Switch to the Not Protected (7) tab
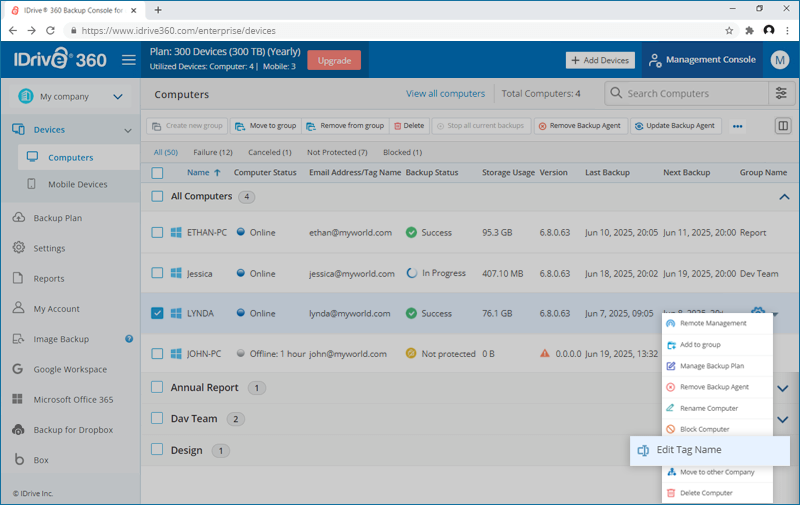The width and height of the screenshot is (800, 505). 337,152
